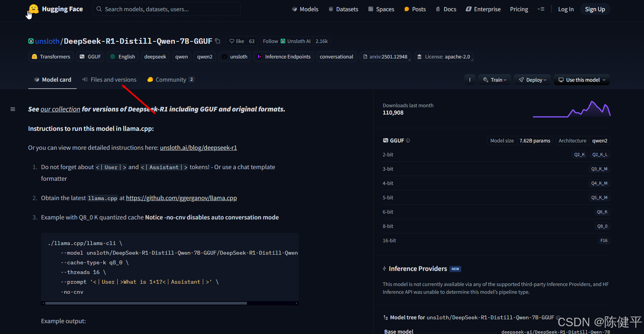Switch to Files and versions tab
Image resolution: width=644 pixels, height=334 pixels.
tap(109, 80)
